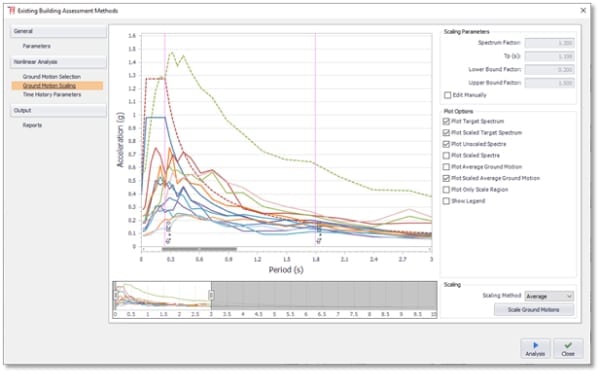The height and width of the screenshot is (374, 600).
Task: Click the right handle of overview range
Action: (211, 295)
